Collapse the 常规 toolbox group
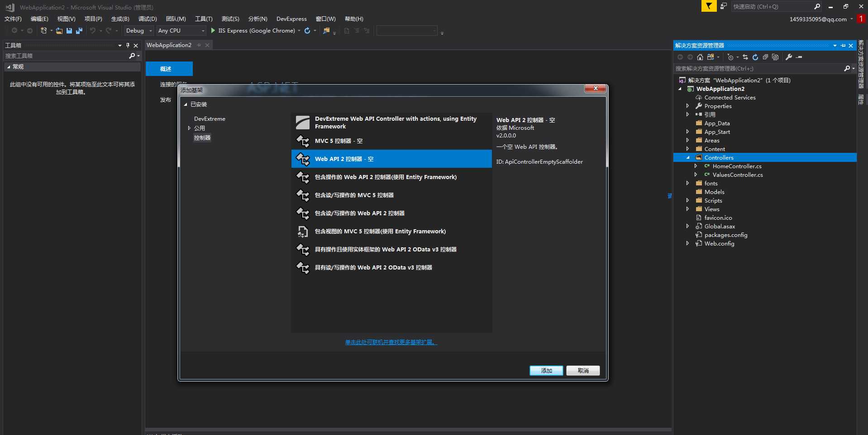The image size is (868, 435). 9,66
